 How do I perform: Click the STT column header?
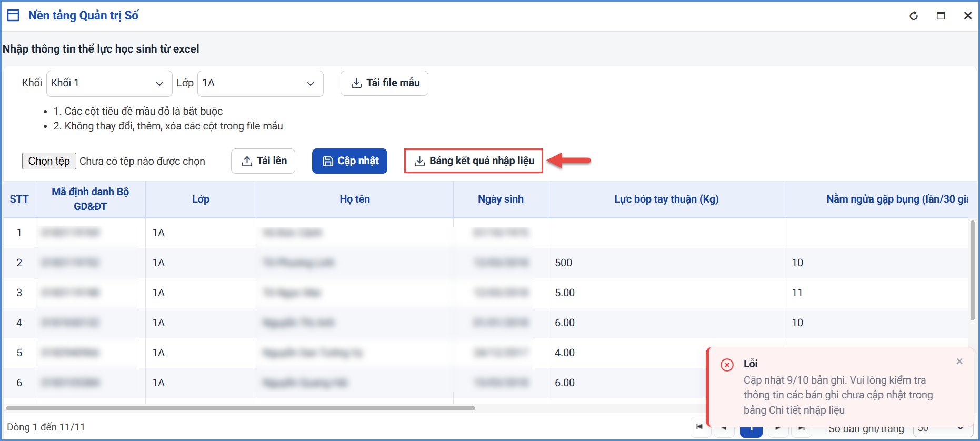pyautogui.click(x=19, y=199)
